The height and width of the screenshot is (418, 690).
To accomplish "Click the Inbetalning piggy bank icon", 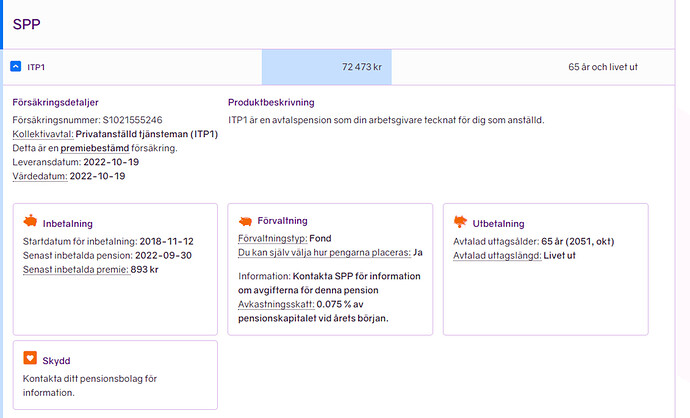I will click(x=30, y=222).
